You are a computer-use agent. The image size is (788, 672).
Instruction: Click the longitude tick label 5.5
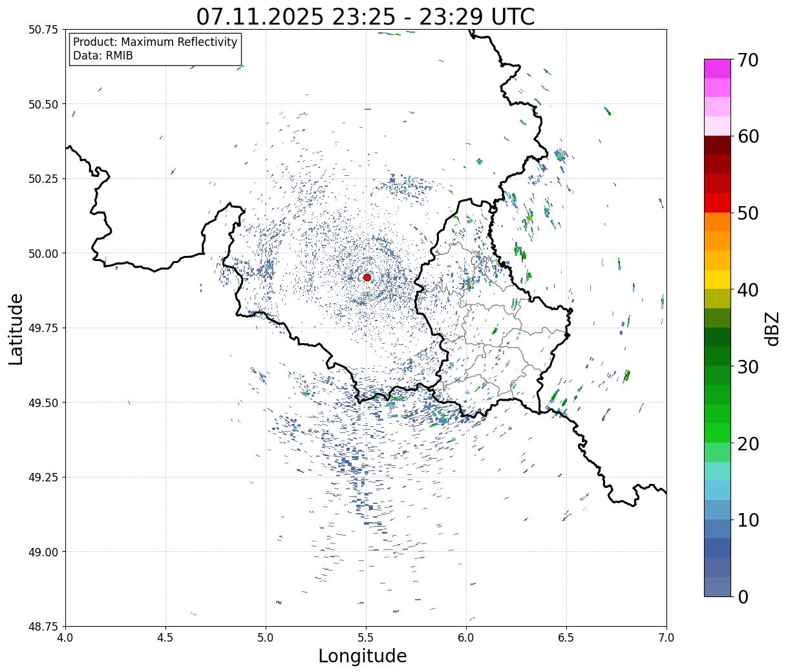point(366,638)
